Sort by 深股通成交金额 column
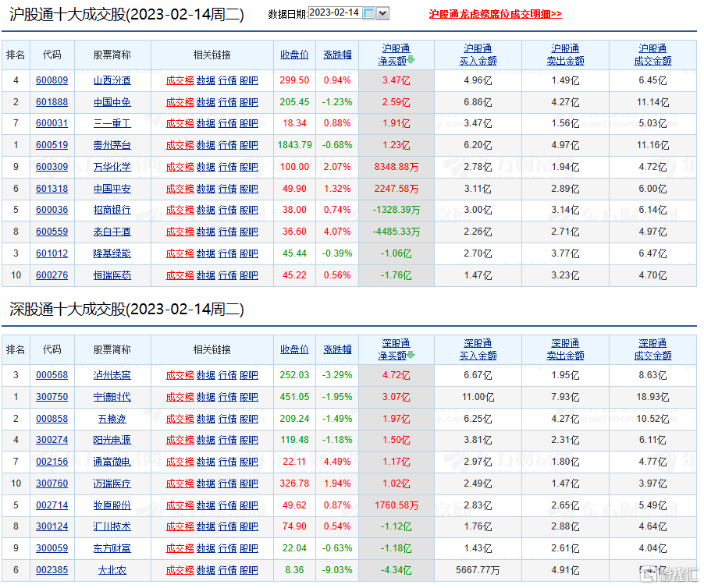 (652, 349)
